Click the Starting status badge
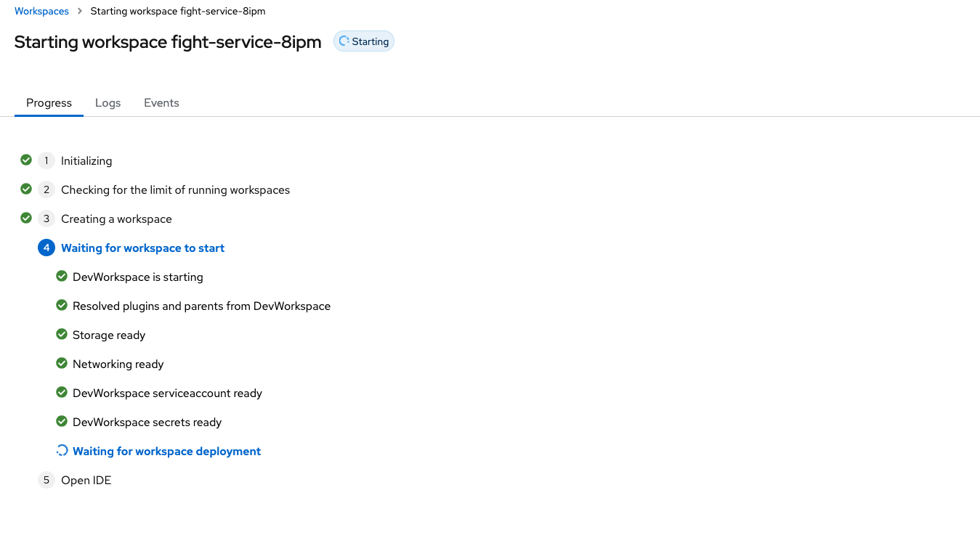The height and width of the screenshot is (535, 980). [364, 41]
